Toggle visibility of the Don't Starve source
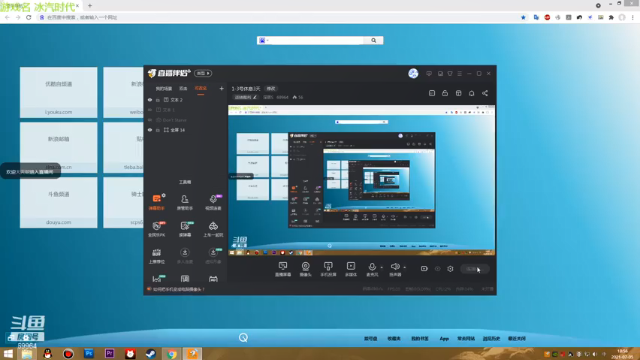Screen dimensions: 640x360 click(150, 120)
